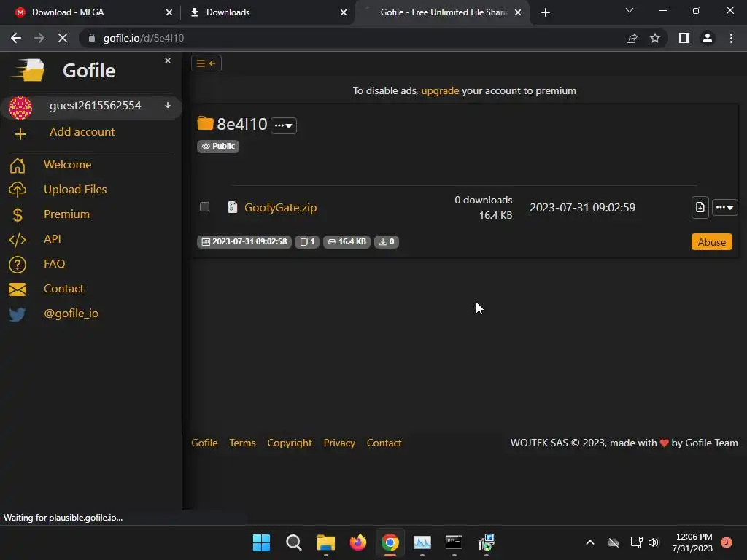The height and width of the screenshot is (560, 747).
Task: Open the Upload Files page
Action: [x=75, y=189]
